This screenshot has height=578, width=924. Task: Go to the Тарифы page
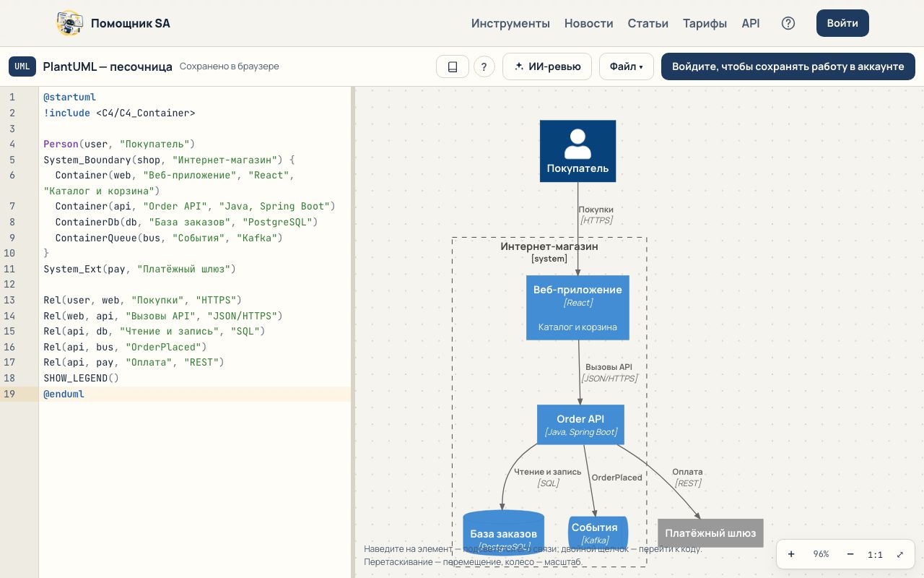pos(705,23)
